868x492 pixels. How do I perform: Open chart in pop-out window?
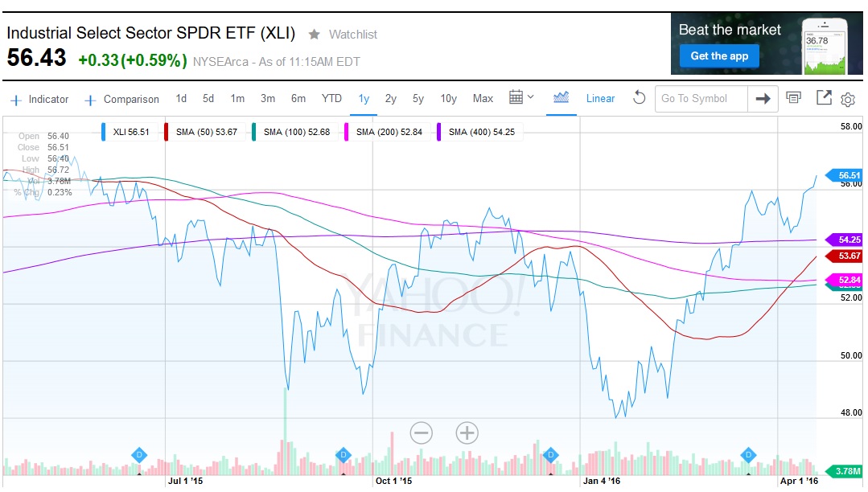click(x=823, y=98)
